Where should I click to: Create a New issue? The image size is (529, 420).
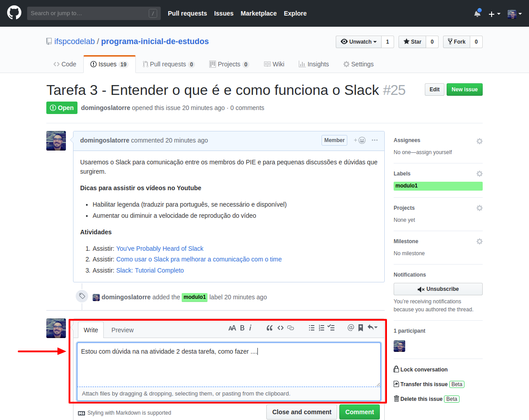click(464, 90)
